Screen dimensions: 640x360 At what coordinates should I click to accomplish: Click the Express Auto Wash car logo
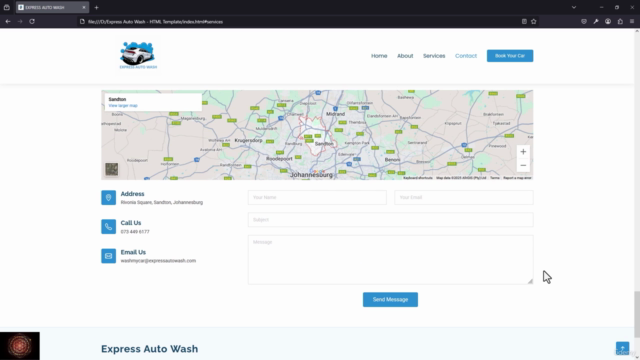coord(138,56)
